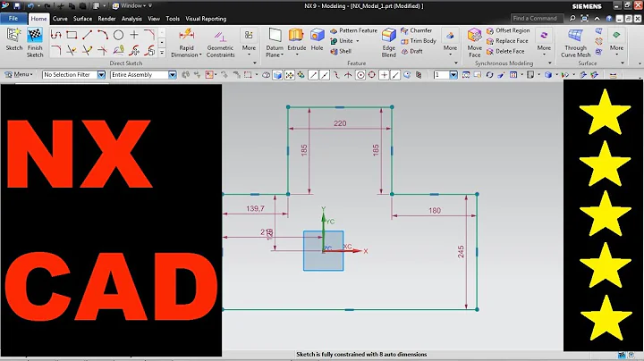Open the File menu

(x=13, y=19)
